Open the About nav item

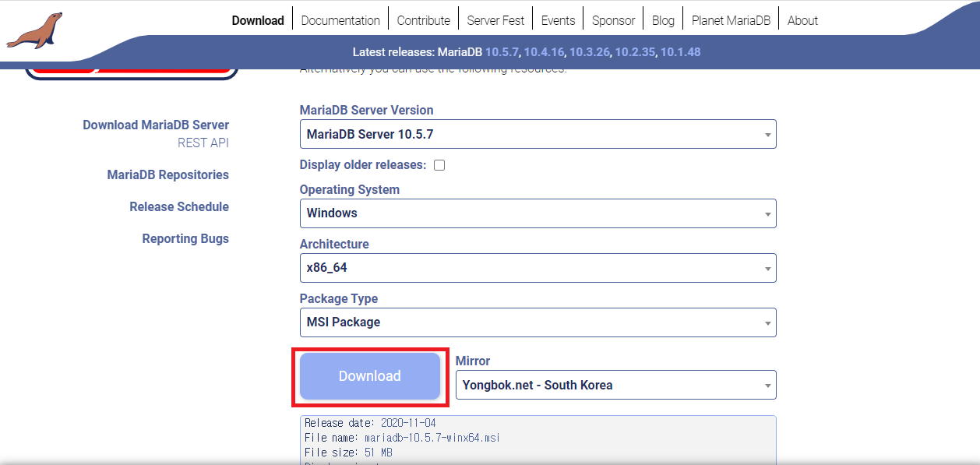pos(802,20)
